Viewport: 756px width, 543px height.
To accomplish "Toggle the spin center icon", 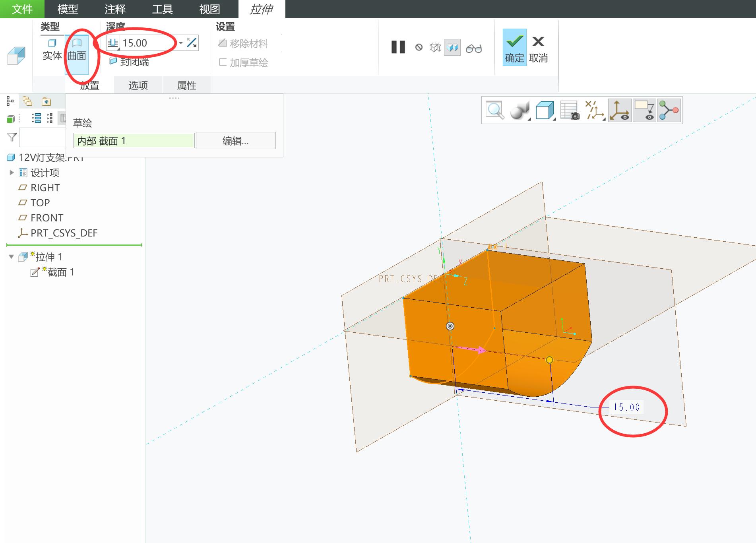I will [x=669, y=111].
